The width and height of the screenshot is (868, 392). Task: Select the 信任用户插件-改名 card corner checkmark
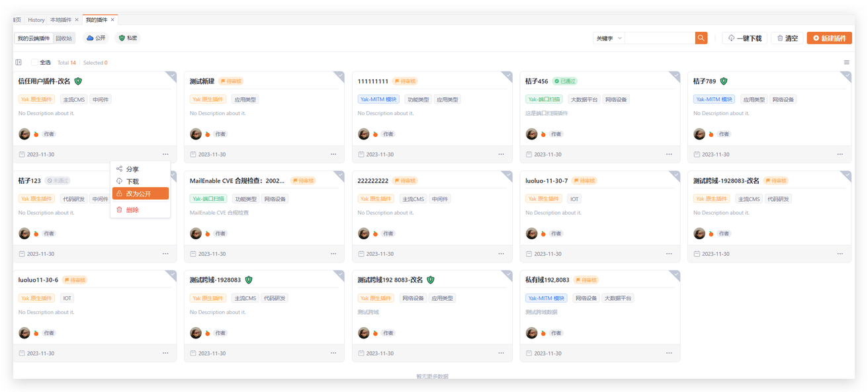(x=171, y=75)
